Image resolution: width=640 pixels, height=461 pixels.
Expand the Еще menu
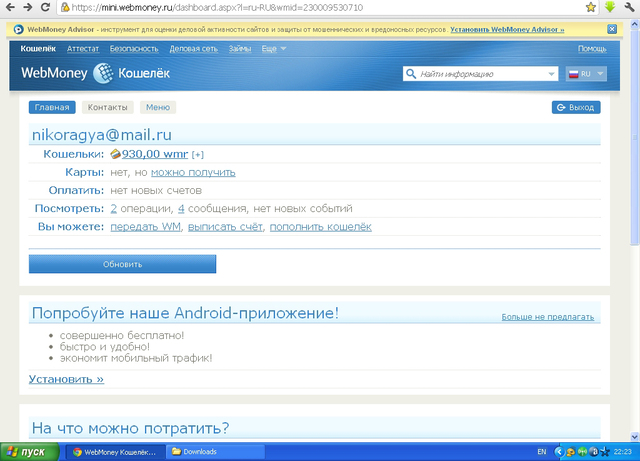click(x=273, y=49)
